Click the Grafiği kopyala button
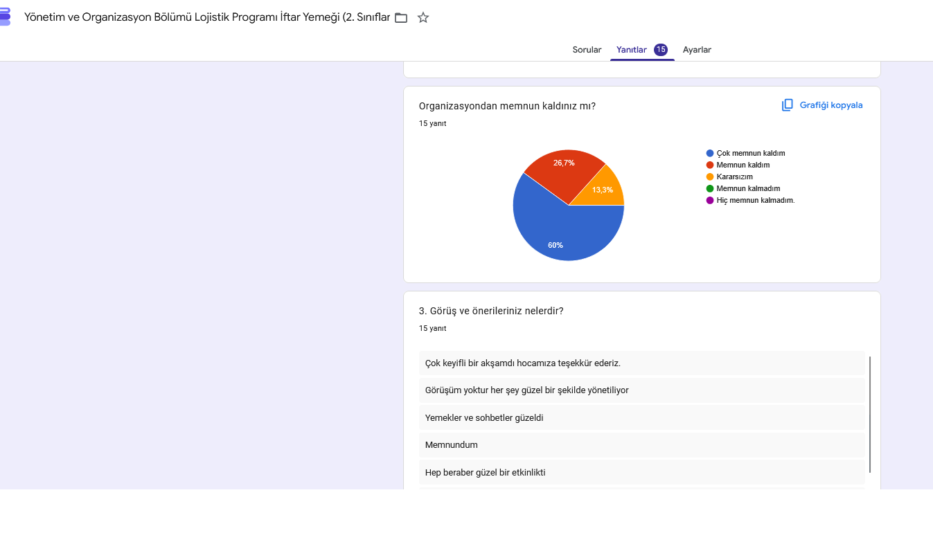 pyautogui.click(x=822, y=105)
